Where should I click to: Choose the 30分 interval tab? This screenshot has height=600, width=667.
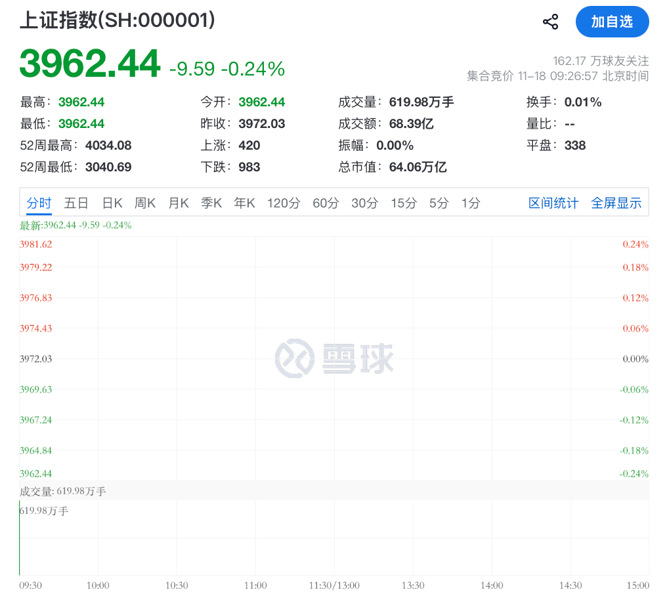tap(364, 203)
